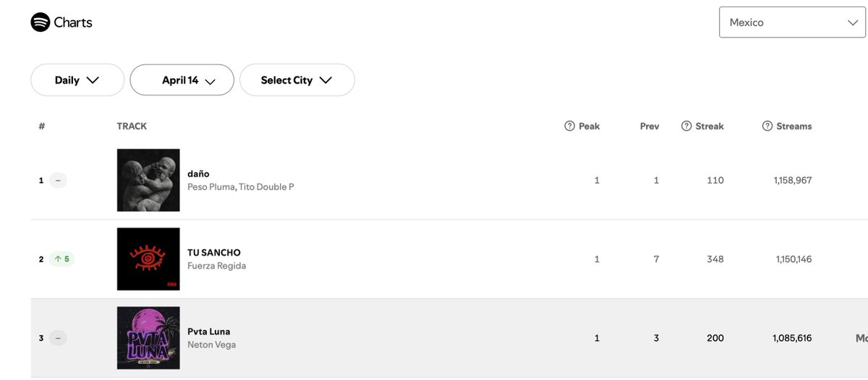Viewport: 868px width, 380px height.
Task: Click Peso Pluma, Tito Double P artists
Action: tap(241, 187)
